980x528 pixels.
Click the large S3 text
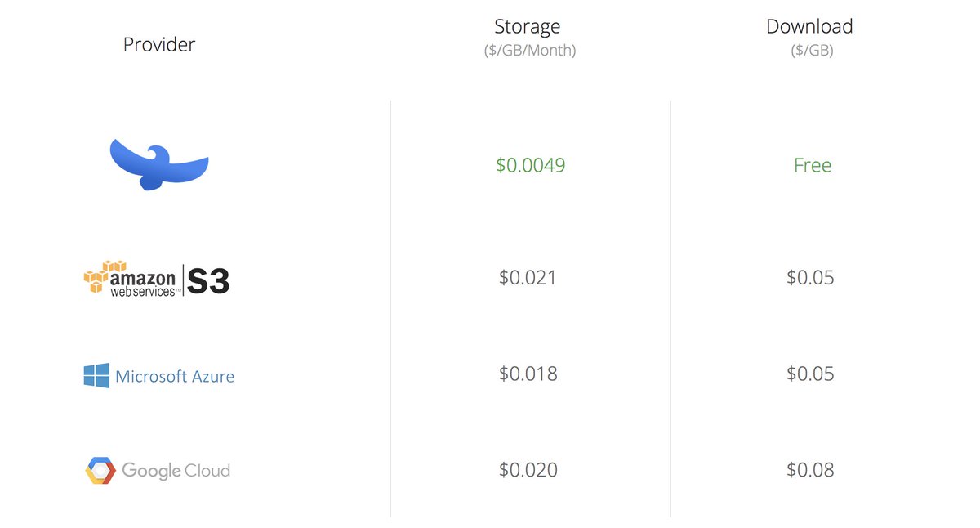pos(208,281)
